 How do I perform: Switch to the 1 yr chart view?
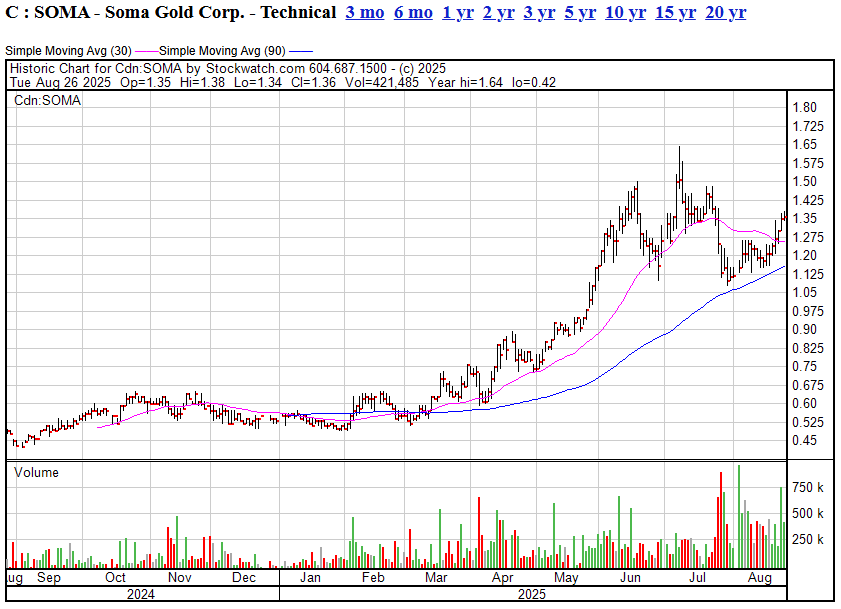[458, 12]
